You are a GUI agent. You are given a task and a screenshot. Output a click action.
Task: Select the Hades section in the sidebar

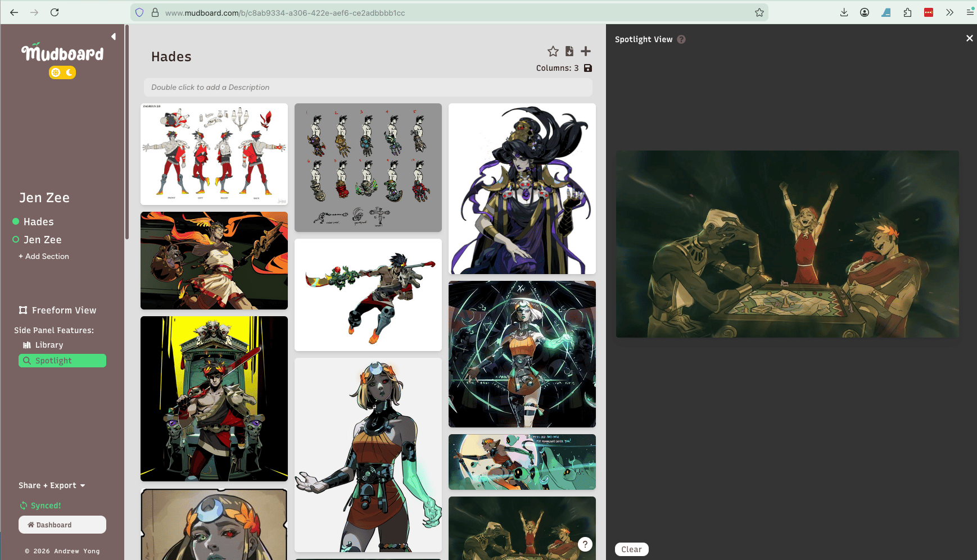(x=38, y=222)
